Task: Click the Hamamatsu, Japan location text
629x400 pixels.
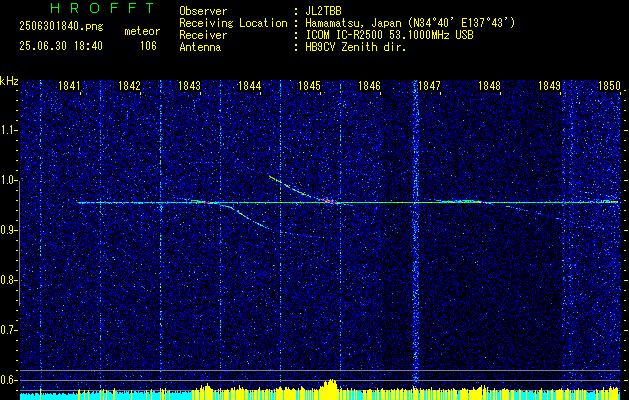Action: point(409,23)
